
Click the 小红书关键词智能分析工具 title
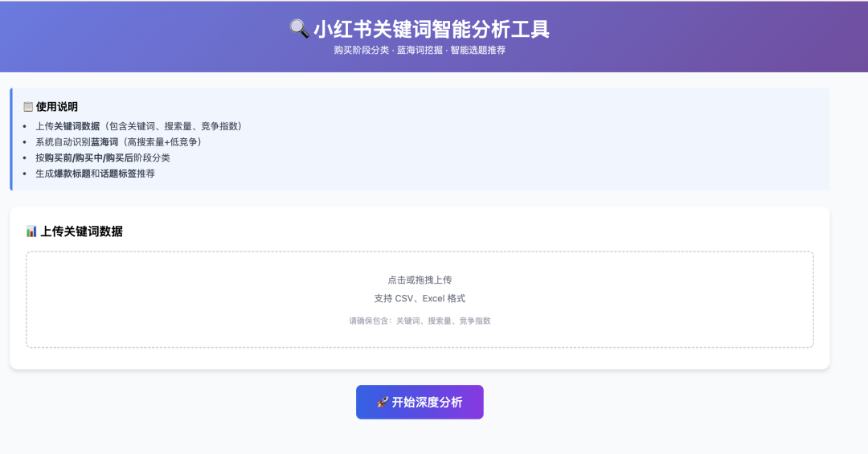point(432,30)
